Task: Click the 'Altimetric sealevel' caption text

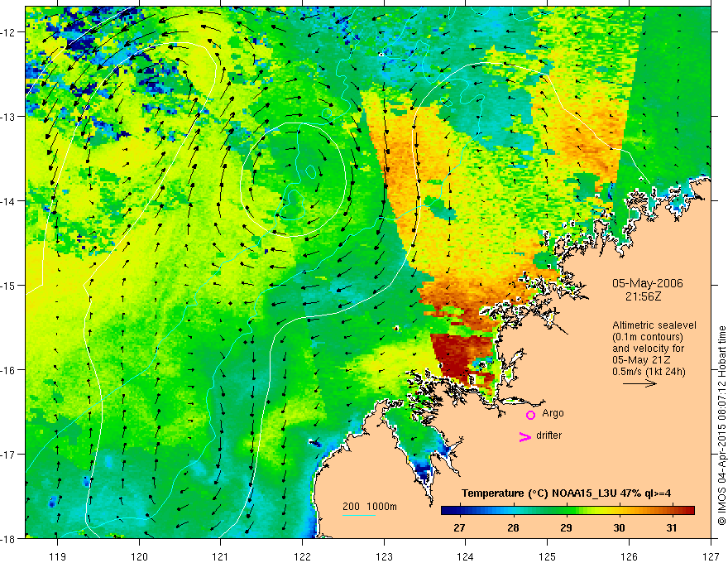Action: pyautogui.click(x=654, y=325)
